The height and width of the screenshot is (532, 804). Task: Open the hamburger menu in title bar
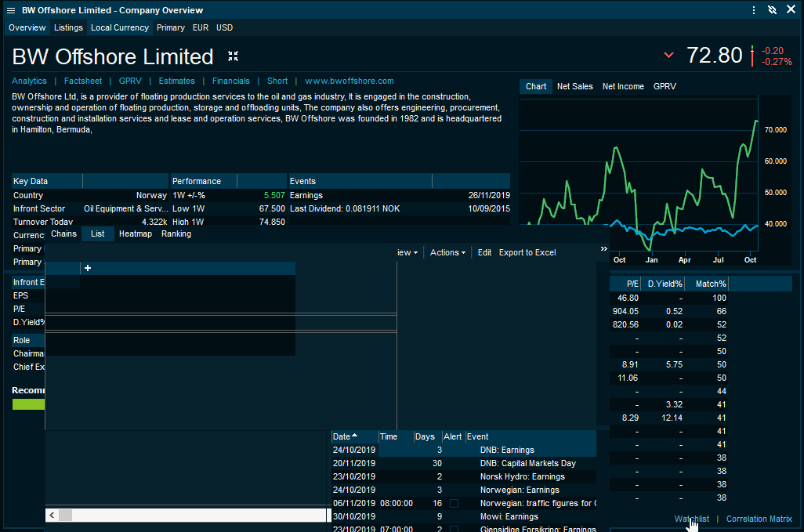11,10
